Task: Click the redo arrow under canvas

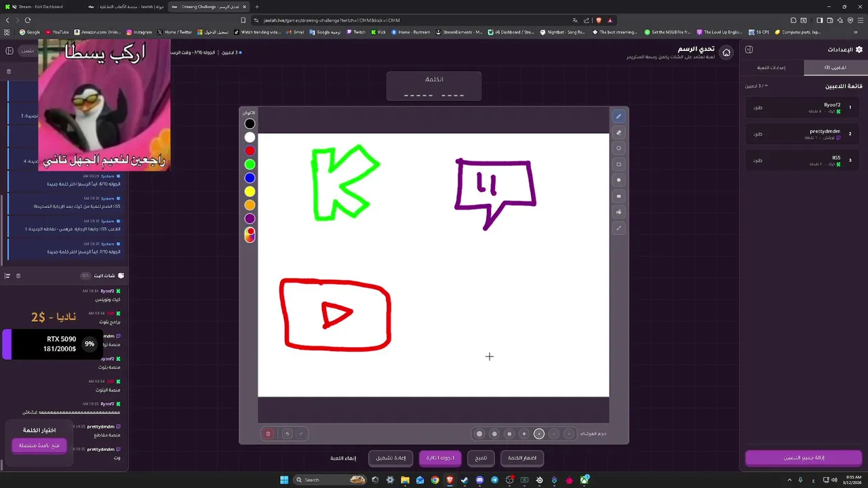Action: point(300,434)
